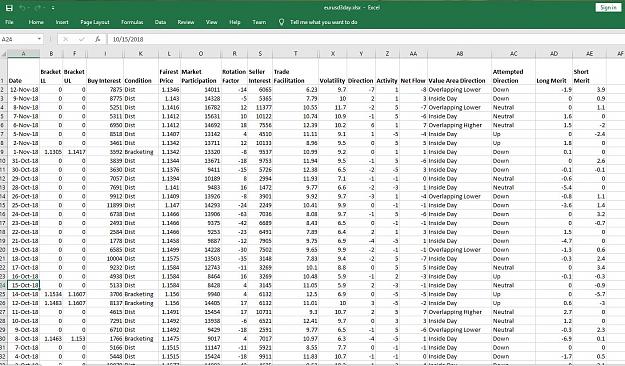This screenshot has width=625, height=366.
Task: Select the 12-Nov-18 date cell
Action: [24, 90]
